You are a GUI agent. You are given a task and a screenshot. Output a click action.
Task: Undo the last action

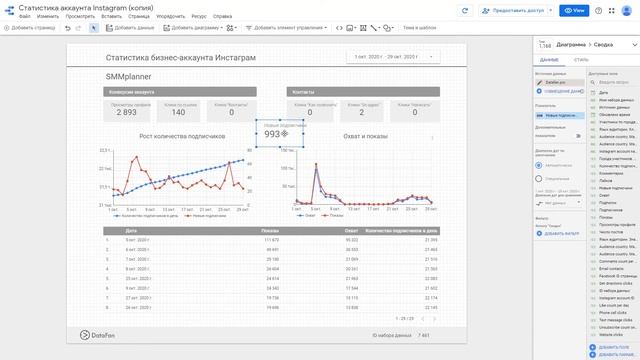pyautogui.click(x=68, y=28)
